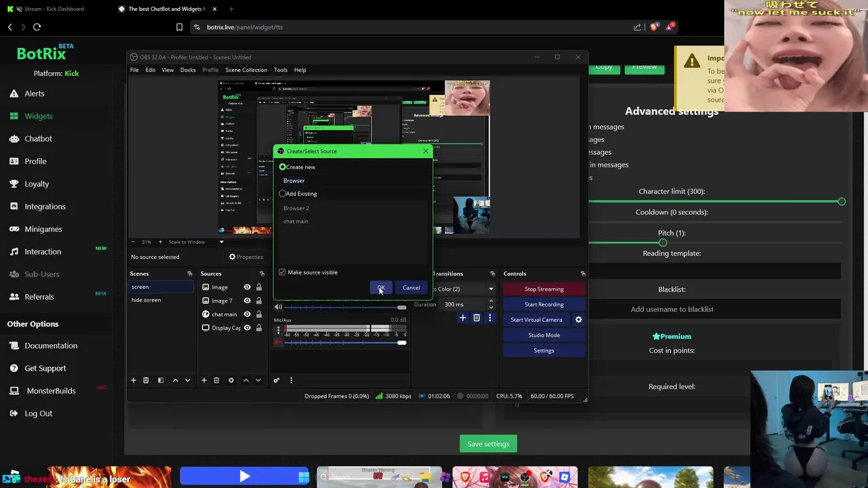The width and height of the screenshot is (868, 488).
Task: Open audio mixer three-dot menu at bottom
Action: tap(291, 380)
